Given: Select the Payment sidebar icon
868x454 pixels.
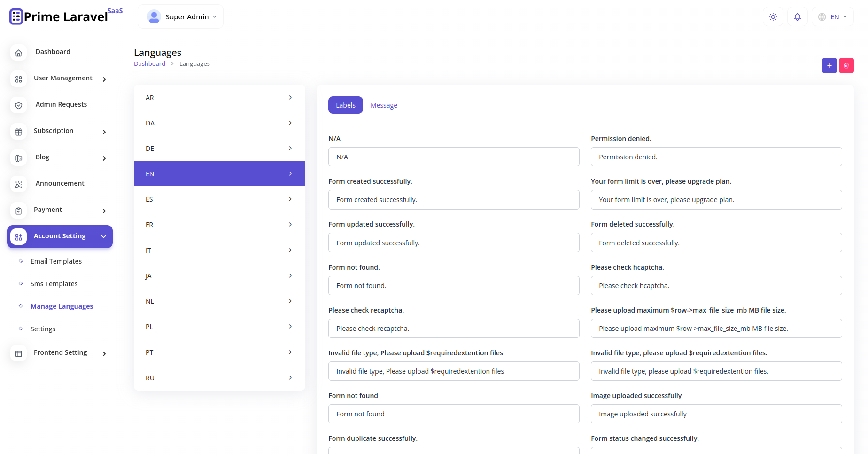Looking at the screenshot, I should pyautogui.click(x=18, y=211).
